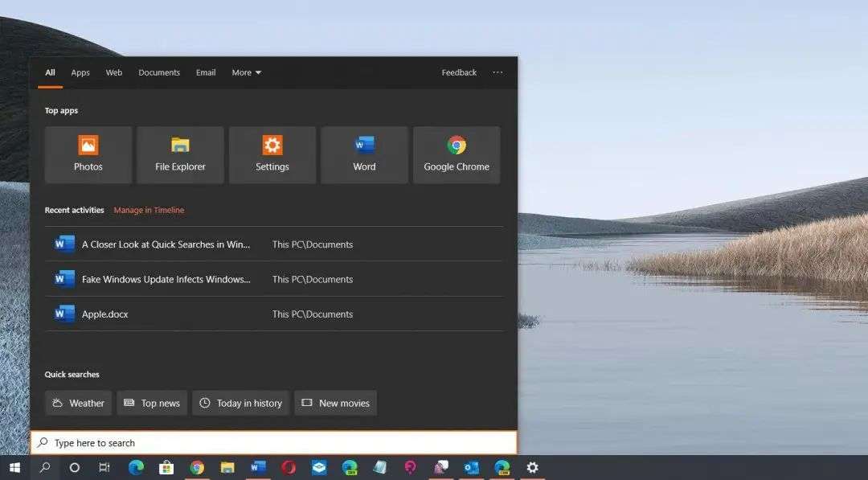
Task: Click the Microsoft Store taskbar icon
Action: (x=166, y=467)
